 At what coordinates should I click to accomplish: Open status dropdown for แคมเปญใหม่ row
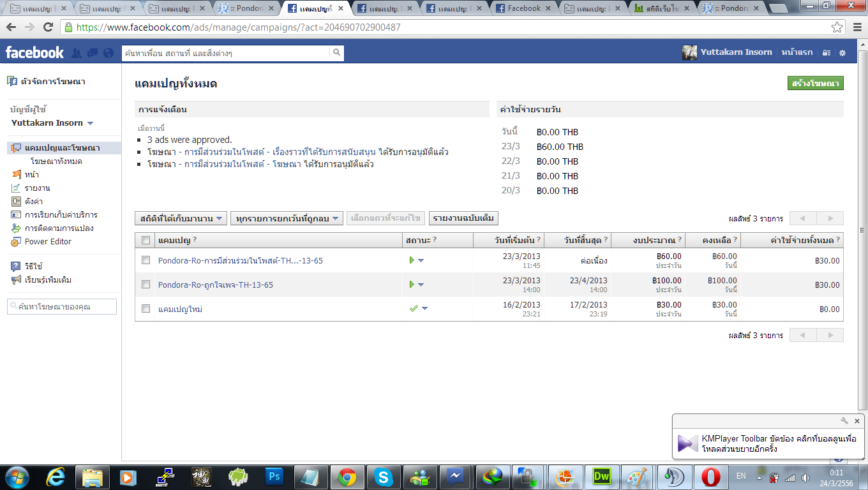click(424, 309)
